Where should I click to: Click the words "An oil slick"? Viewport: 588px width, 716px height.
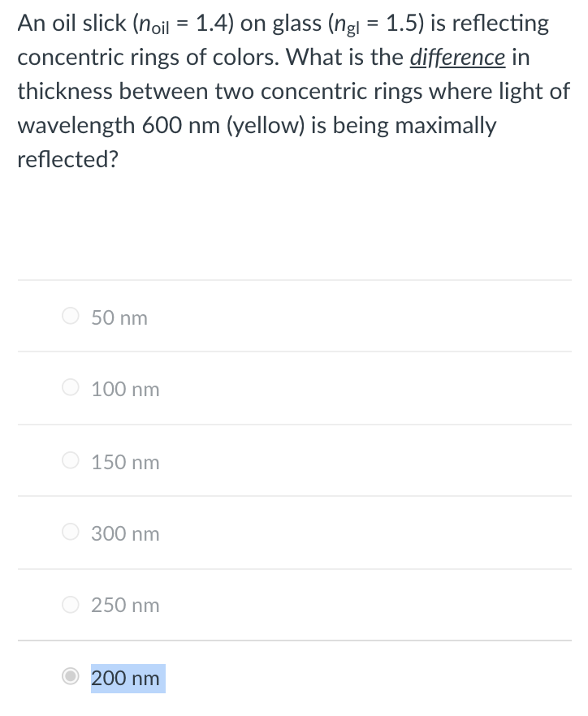tap(71, 23)
